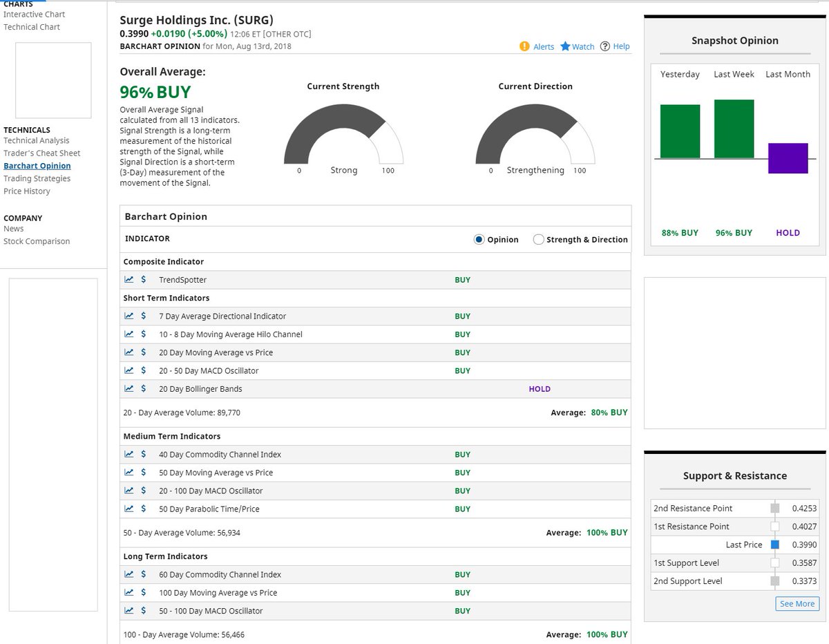Click the See More button
This screenshot has width=829, height=644.
[x=797, y=603]
